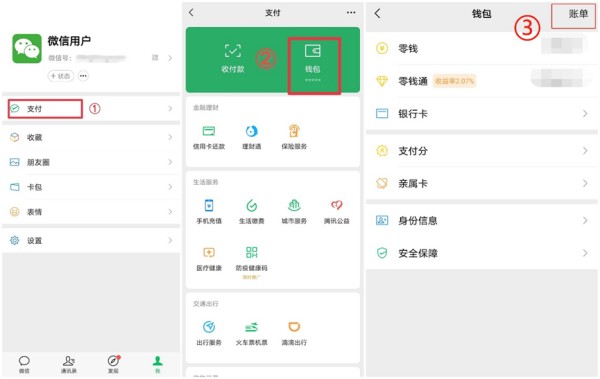Screen dimensions: 600x379
Task: Expand chevron on 身份信息 row
Action: (585, 221)
